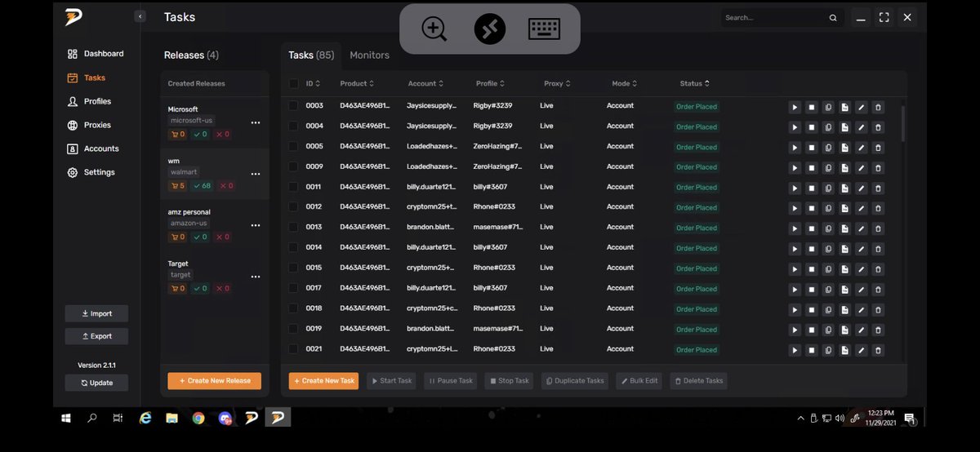Open File Explorer from the taskbar
Viewport: 980px width, 452px height.
coord(171,418)
